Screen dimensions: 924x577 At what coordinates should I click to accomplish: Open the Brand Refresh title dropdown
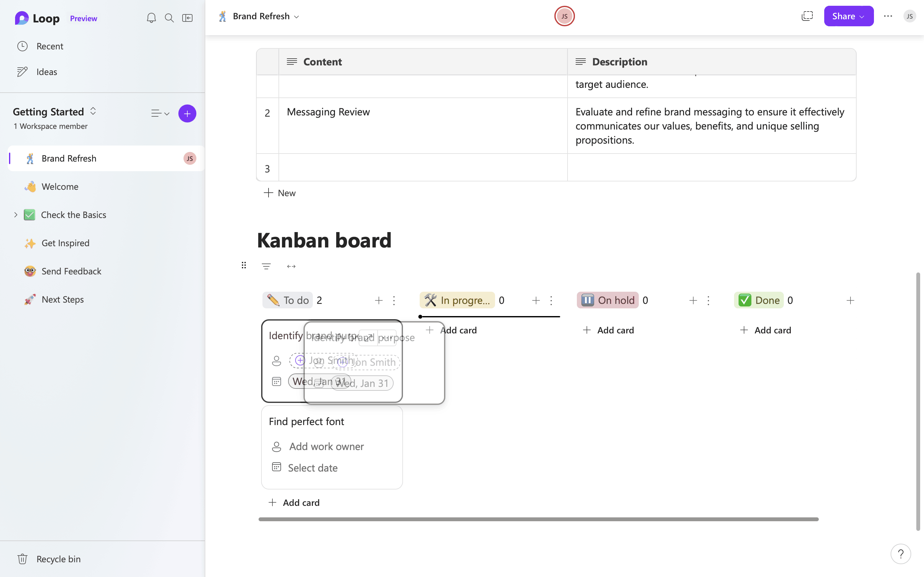(297, 17)
